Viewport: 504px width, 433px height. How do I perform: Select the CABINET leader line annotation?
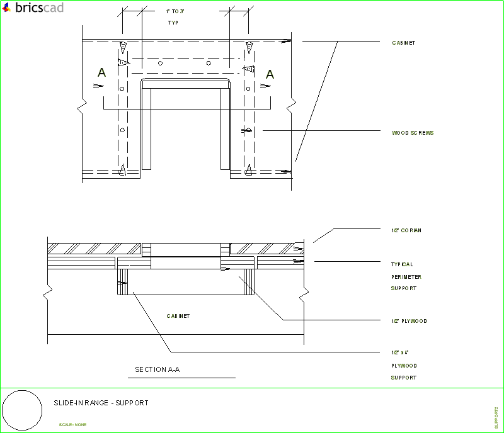click(403, 42)
